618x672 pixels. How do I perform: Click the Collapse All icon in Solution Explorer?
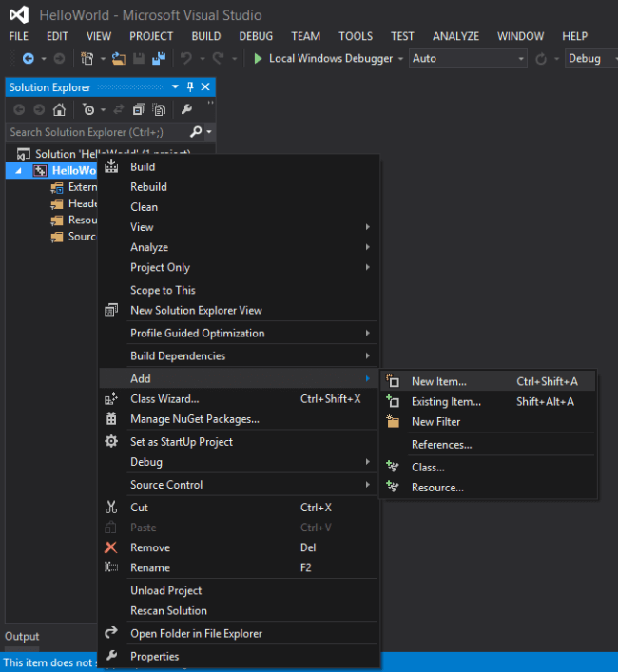pyautogui.click(x=139, y=110)
